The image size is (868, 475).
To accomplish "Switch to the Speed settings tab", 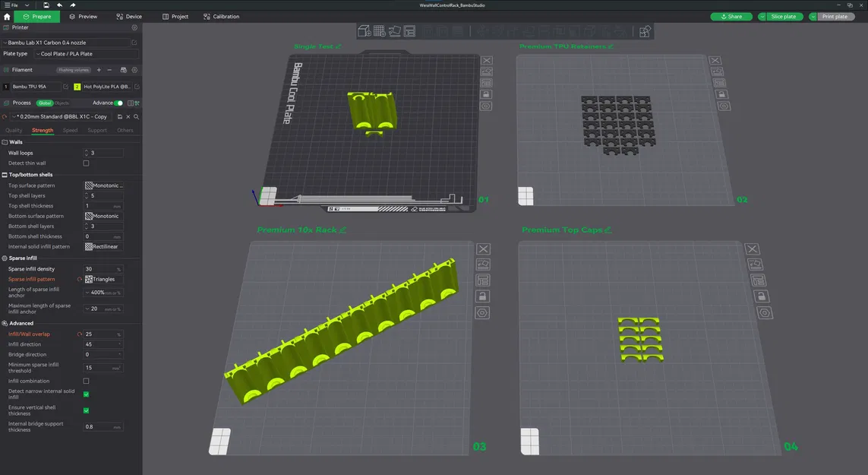I will point(71,130).
